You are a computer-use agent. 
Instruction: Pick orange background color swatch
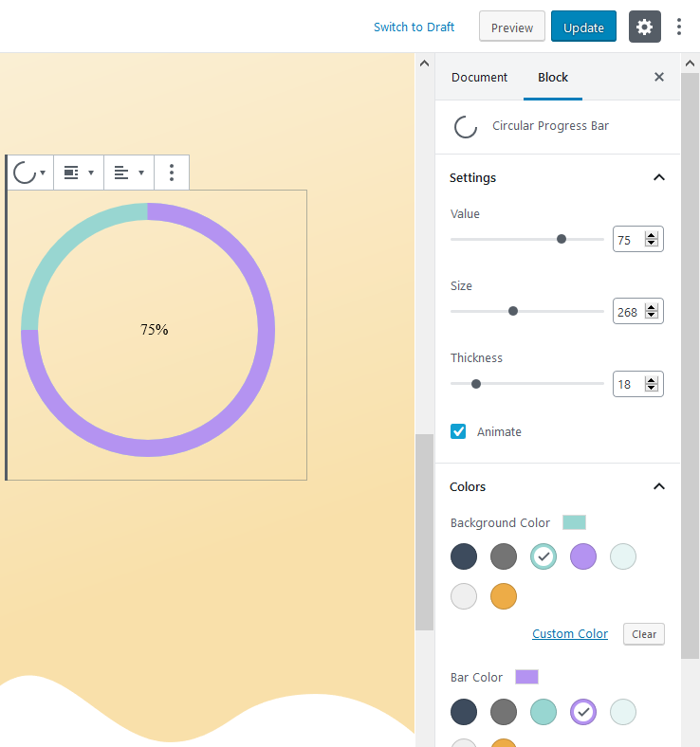tap(504, 596)
